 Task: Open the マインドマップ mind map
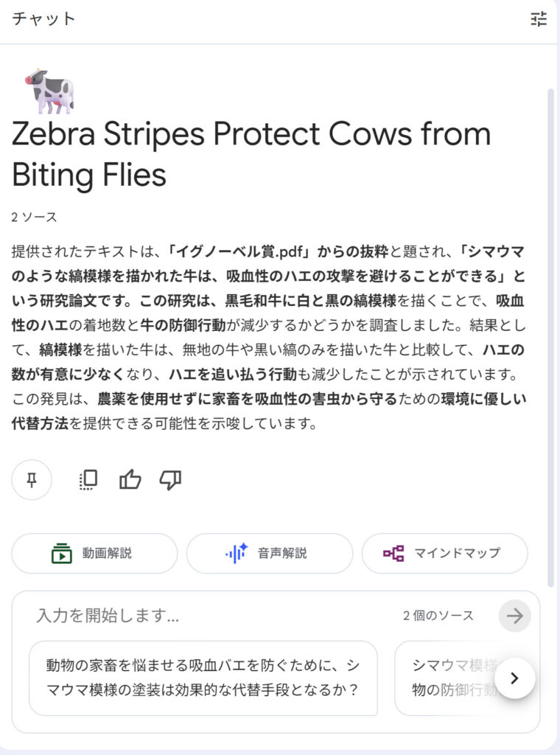[444, 553]
